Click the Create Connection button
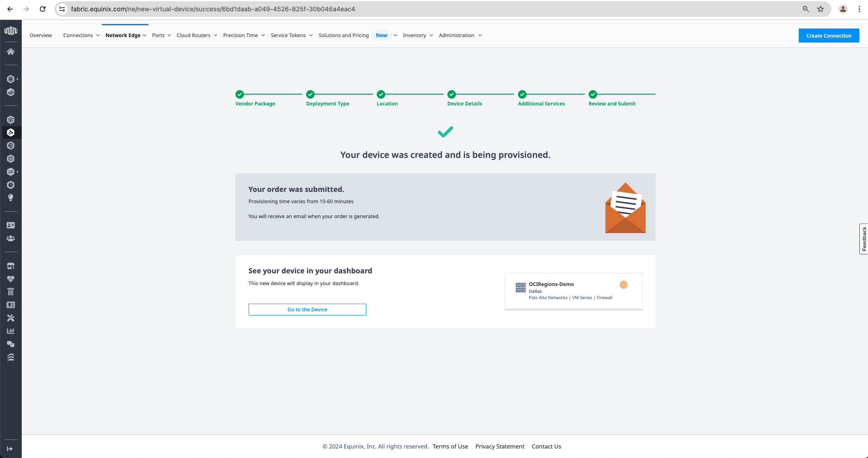868x458 pixels. point(828,36)
